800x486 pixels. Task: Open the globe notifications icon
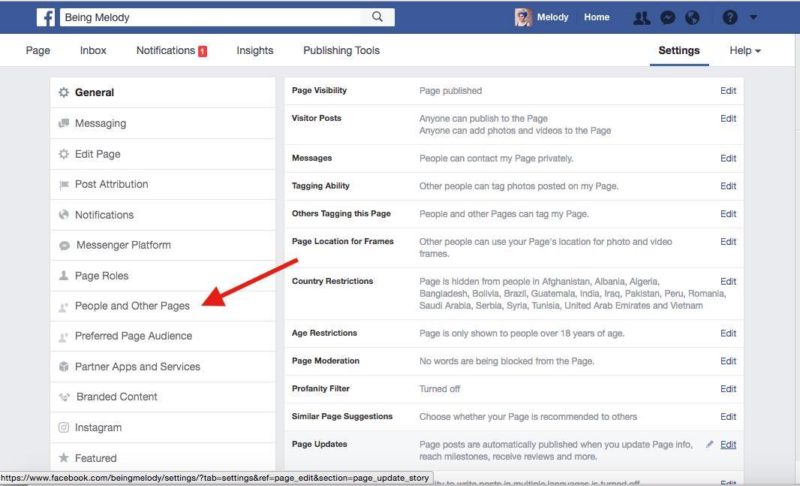(692, 18)
